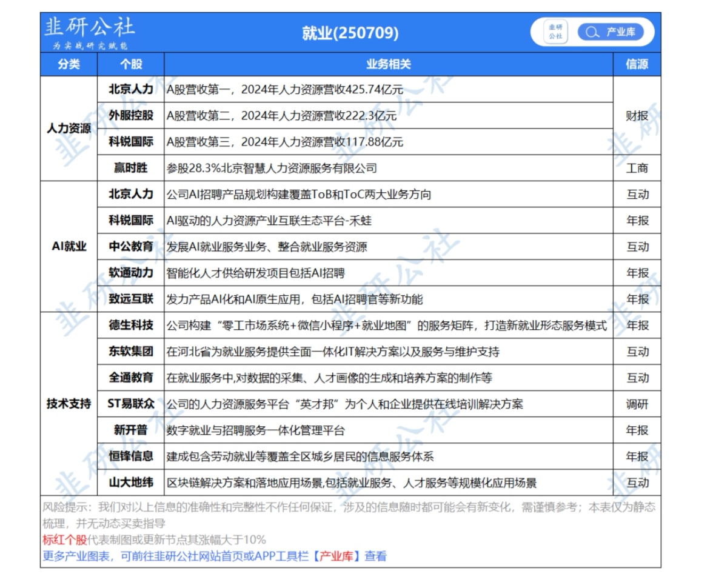Select the AI就业 category cell

pos(69,247)
